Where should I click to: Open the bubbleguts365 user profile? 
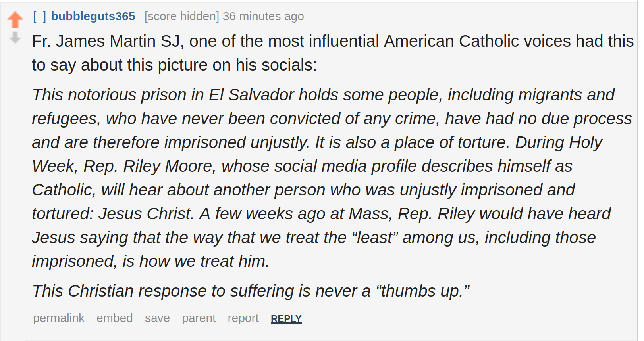tap(93, 16)
